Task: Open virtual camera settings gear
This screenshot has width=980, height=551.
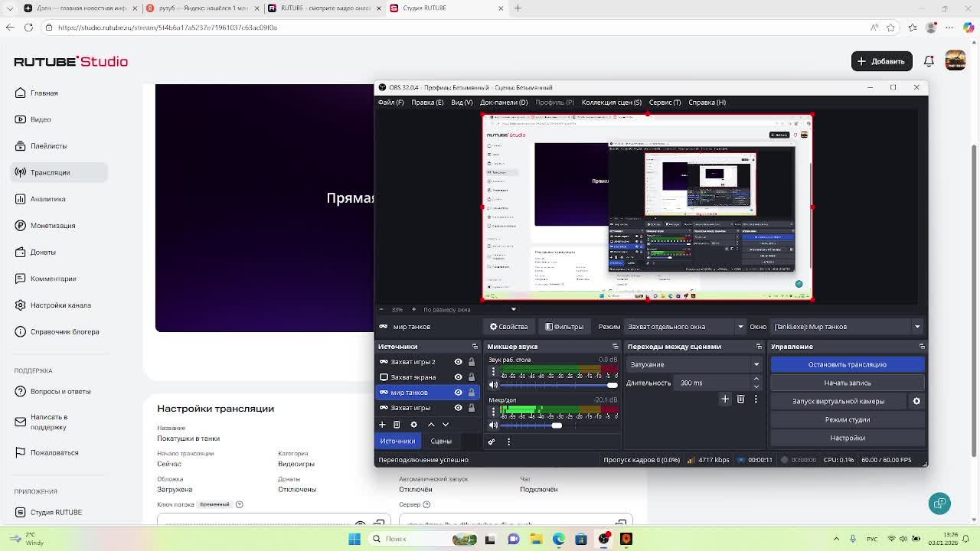Action: [x=916, y=401]
